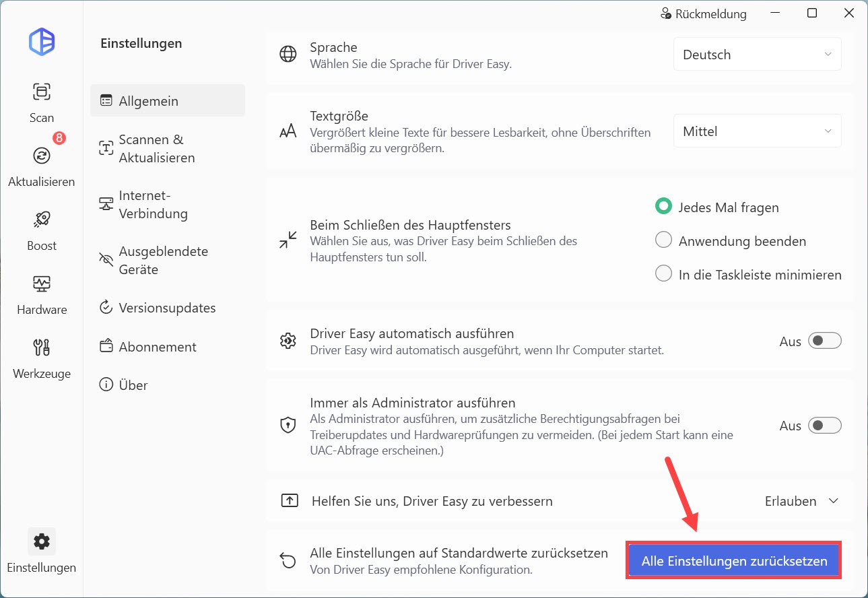868x598 pixels.
Task: Click the Rückmeldung link text
Action: 711,13
